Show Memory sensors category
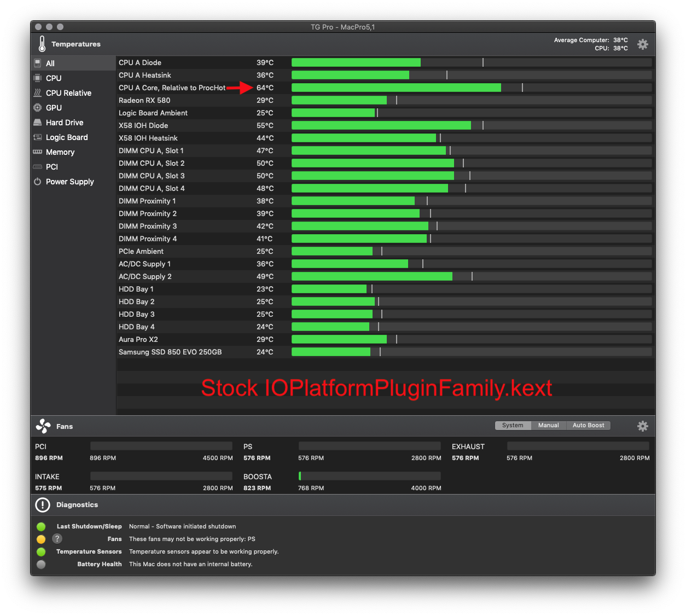This screenshot has height=616, width=686. 73,152
